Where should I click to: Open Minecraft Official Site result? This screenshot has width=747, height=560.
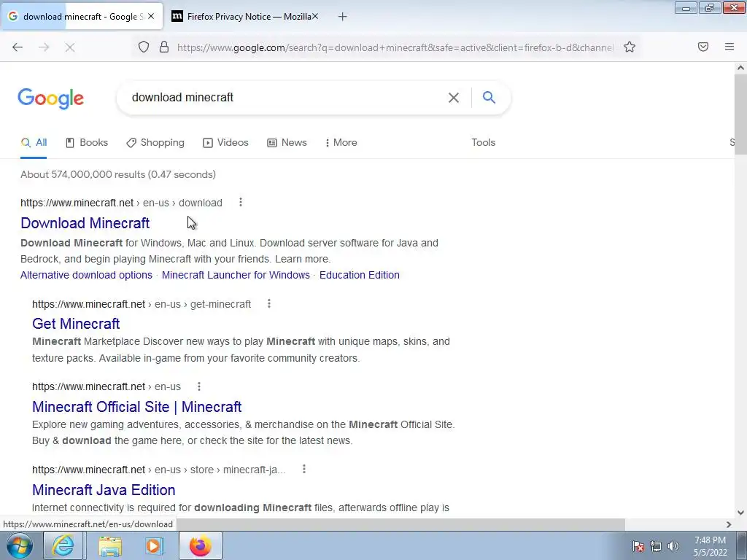136,407
